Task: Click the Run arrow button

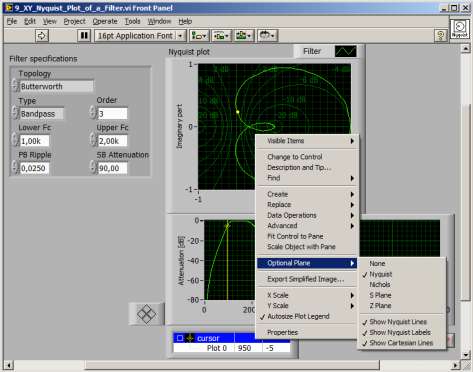Action: (42, 36)
